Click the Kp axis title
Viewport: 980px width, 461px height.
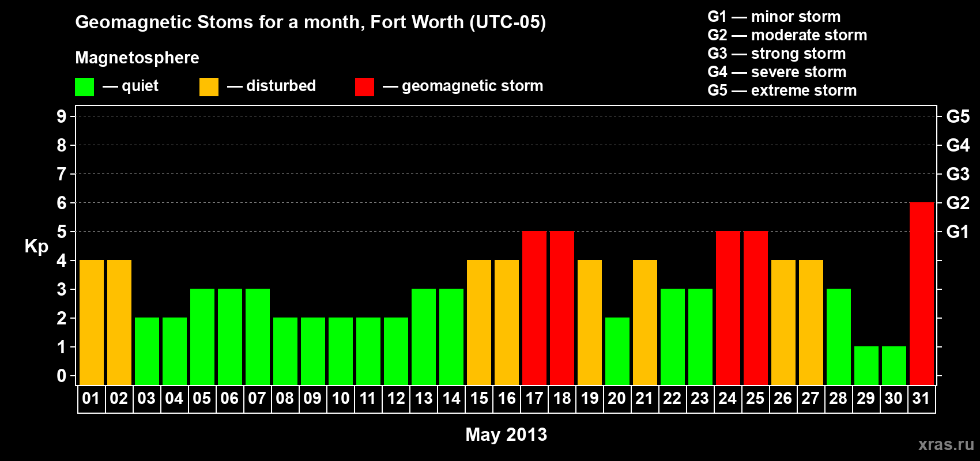click(x=36, y=247)
